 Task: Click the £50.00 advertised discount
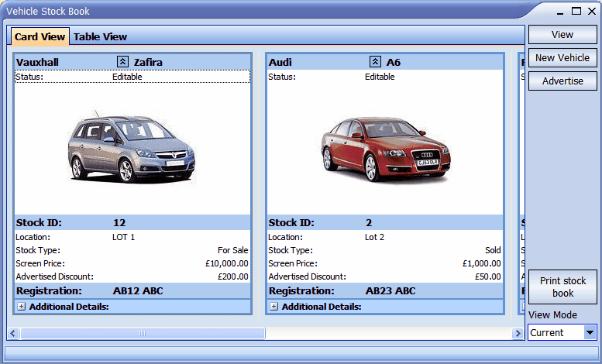tap(488, 276)
